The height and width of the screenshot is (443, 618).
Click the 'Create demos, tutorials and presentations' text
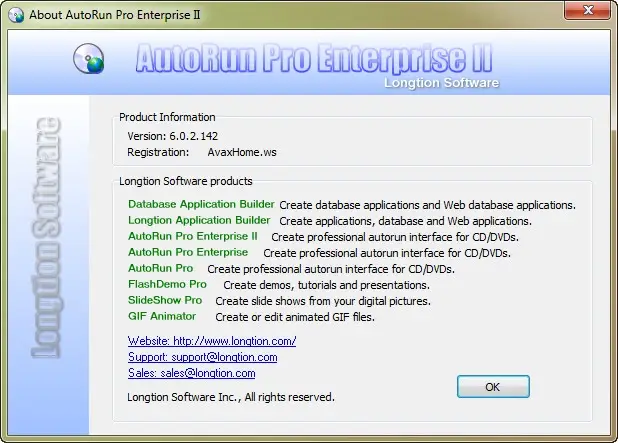coord(326,285)
